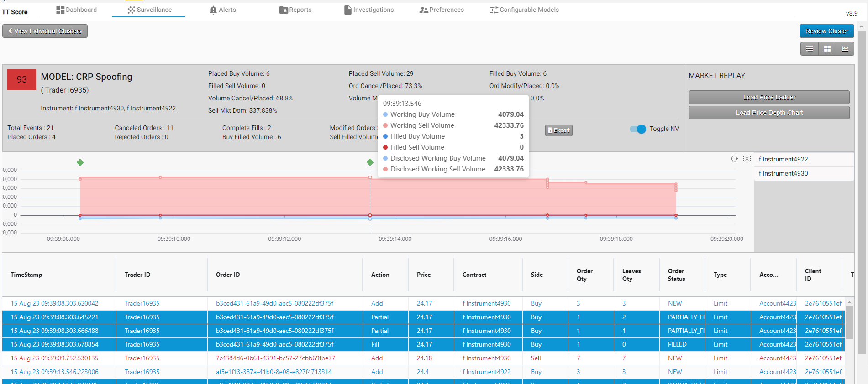Select the 24.18 Sell order row
Viewport: 868px width, 384px height.
pos(274,358)
